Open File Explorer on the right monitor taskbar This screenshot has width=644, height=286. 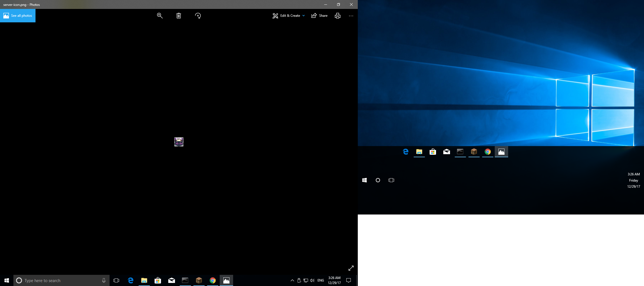click(x=419, y=152)
